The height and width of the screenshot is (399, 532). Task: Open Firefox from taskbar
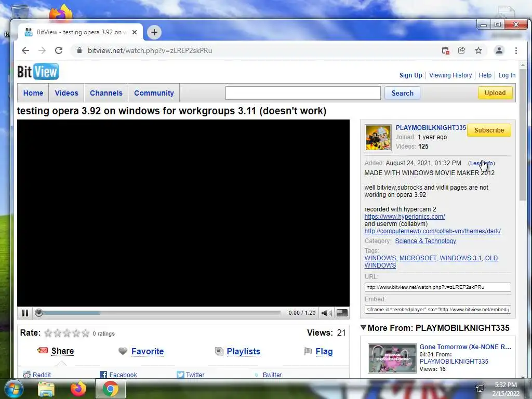coord(78,389)
